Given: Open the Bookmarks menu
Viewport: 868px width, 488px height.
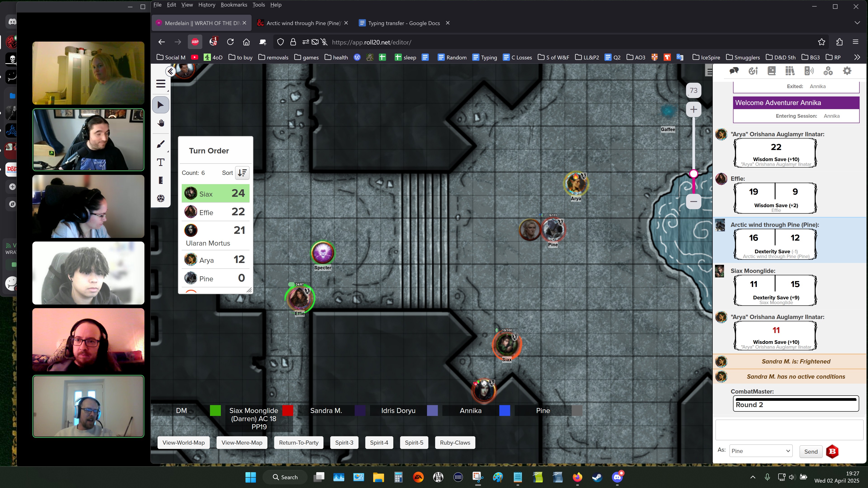Looking at the screenshot, I should coord(234,5).
